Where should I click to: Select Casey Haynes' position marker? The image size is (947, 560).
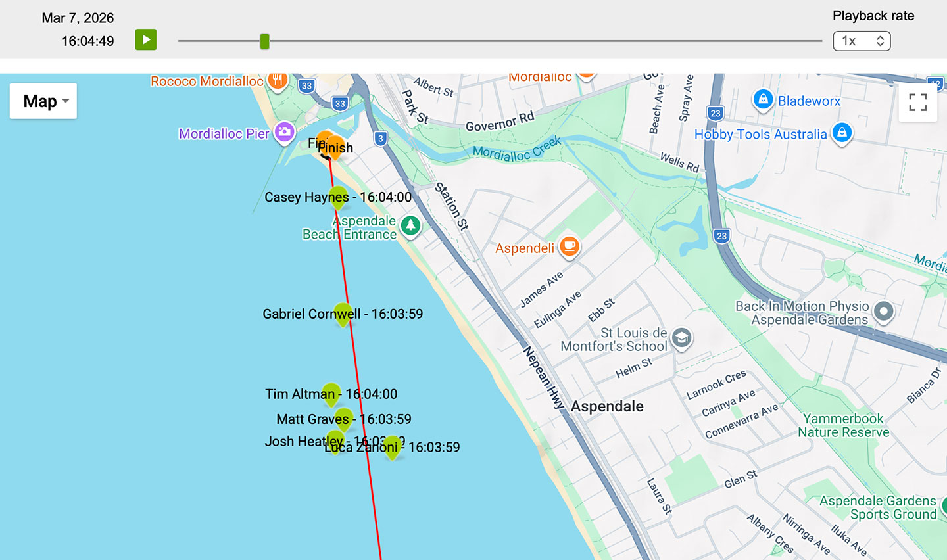(x=337, y=197)
